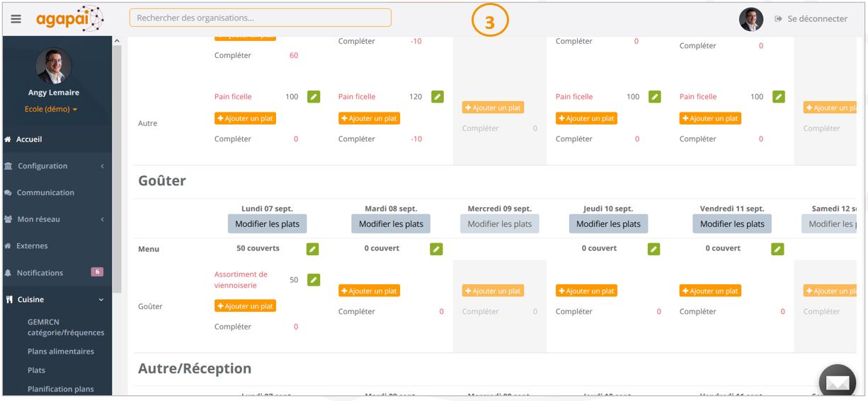Edit Monday's Pain ficelle 100 pencil icon
Screen dimensions: 868x401
point(314,97)
